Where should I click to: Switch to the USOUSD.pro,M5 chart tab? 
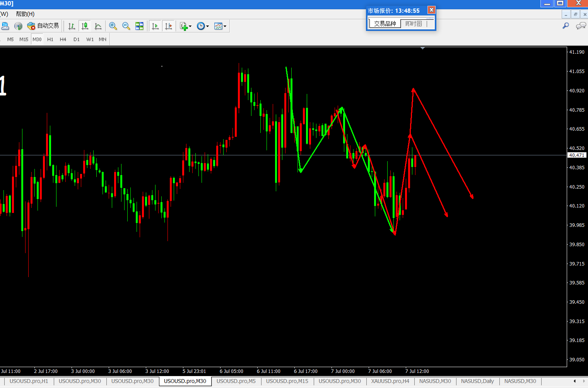click(x=236, y=381)
